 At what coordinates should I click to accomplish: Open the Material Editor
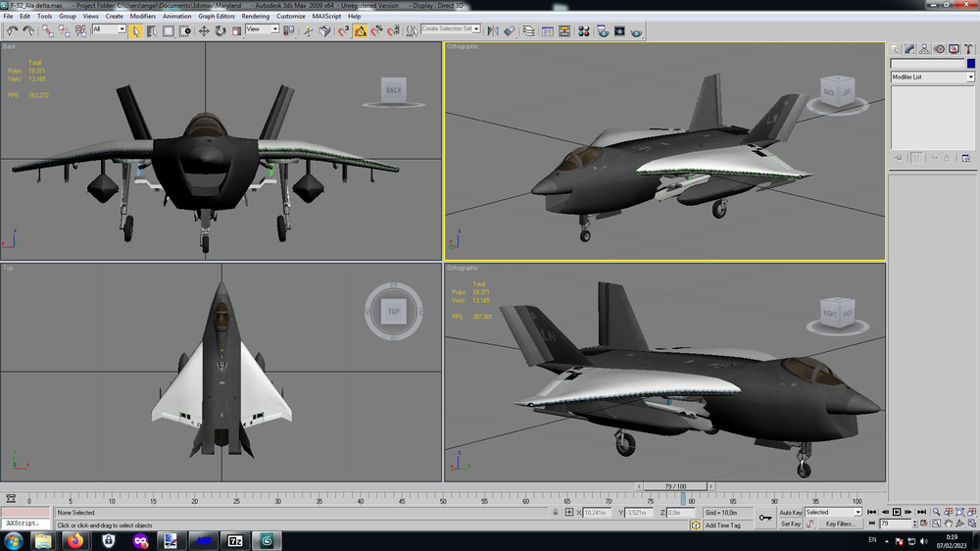584,30
